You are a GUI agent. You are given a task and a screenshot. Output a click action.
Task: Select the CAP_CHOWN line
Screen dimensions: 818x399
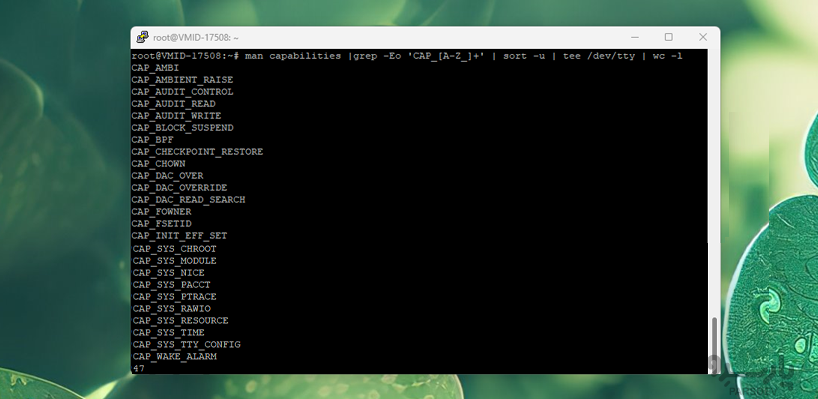click(158, 164)
